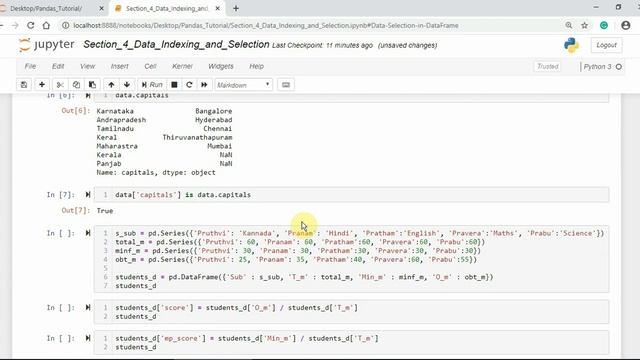This screenshot has width=640, height=360.
Task: Paste cells below icon
Action: pyautogui.click(x=92, y=84)
